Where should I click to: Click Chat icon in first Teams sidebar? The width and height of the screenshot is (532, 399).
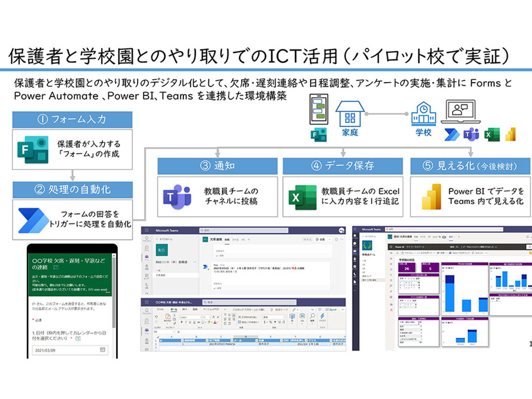[147, 248]
